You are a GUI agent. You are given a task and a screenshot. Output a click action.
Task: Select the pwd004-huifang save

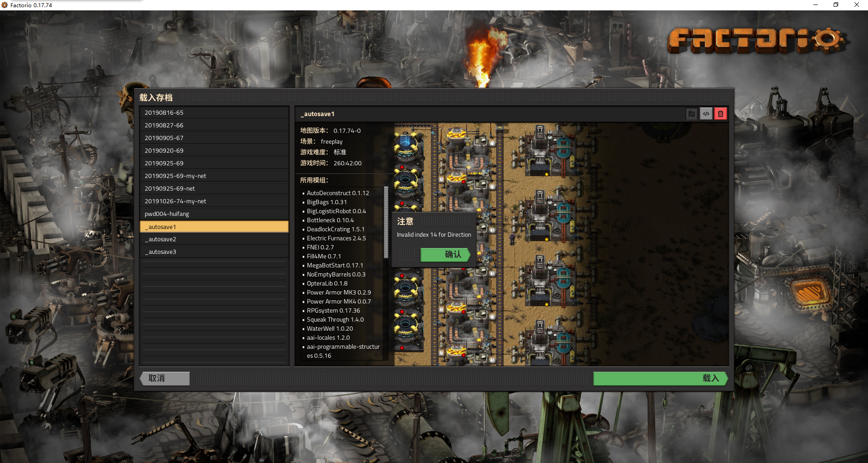tap(214, 214)
